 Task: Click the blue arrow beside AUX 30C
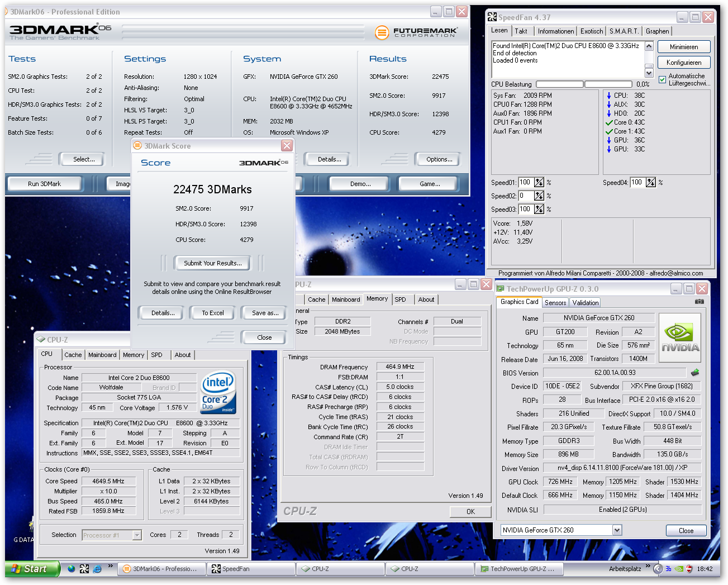609,104
